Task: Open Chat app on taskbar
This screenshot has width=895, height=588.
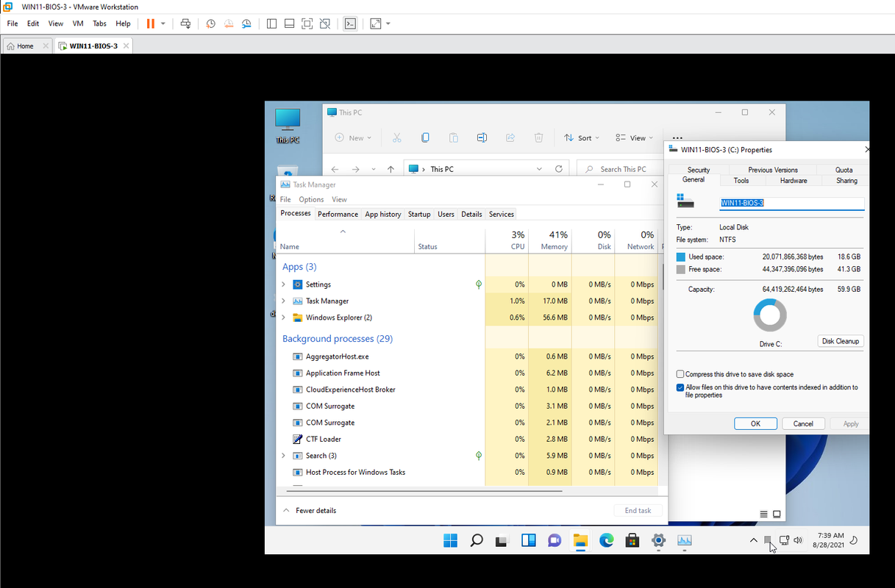Action: (555, 541)
